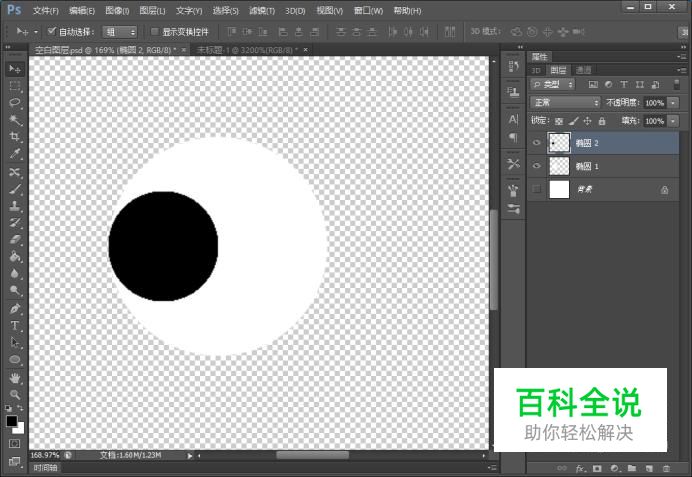This screenshot has width=692, height=477.
Task: Open the fill slider arrow
Action: (673, 121)
